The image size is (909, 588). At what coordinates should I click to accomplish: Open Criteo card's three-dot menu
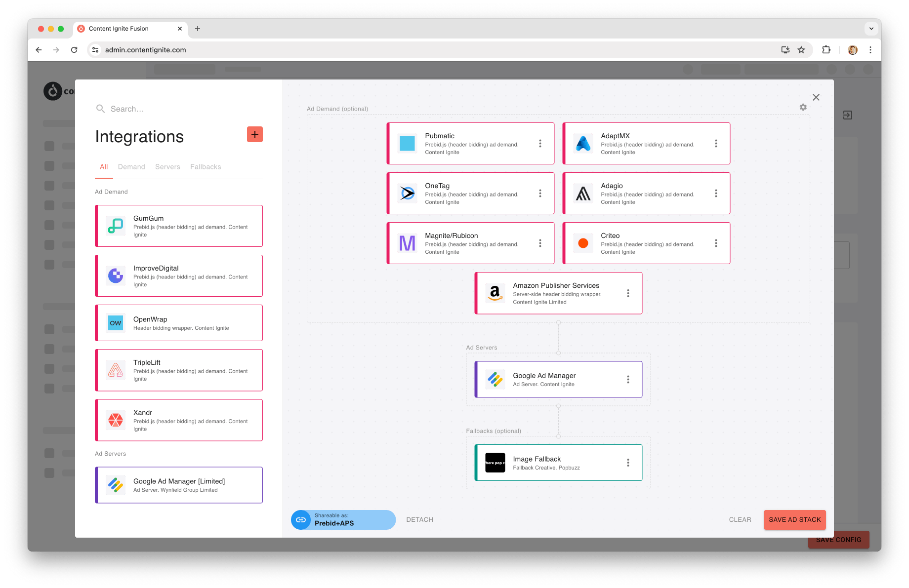[716, 243]
